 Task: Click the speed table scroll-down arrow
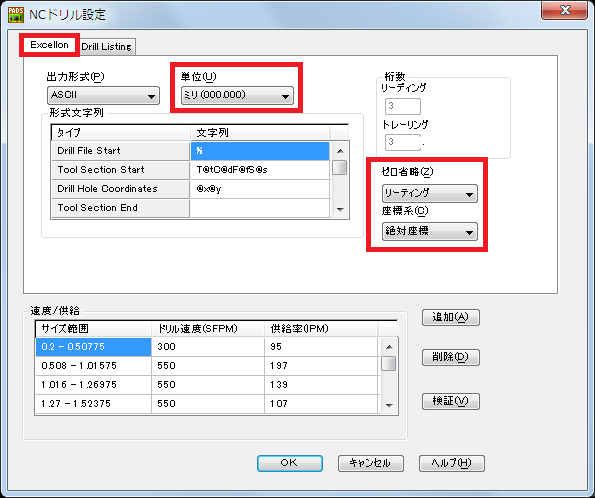tap(389, 405)
